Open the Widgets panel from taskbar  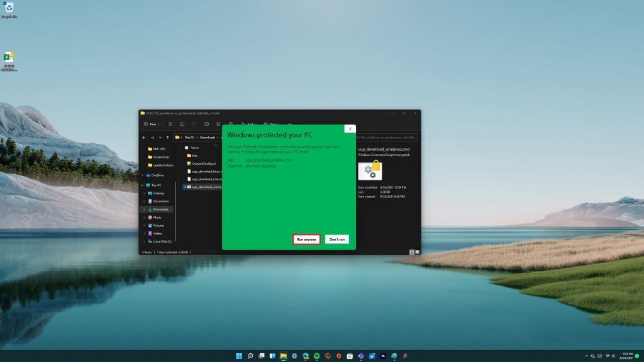click(x=272, y=356)
